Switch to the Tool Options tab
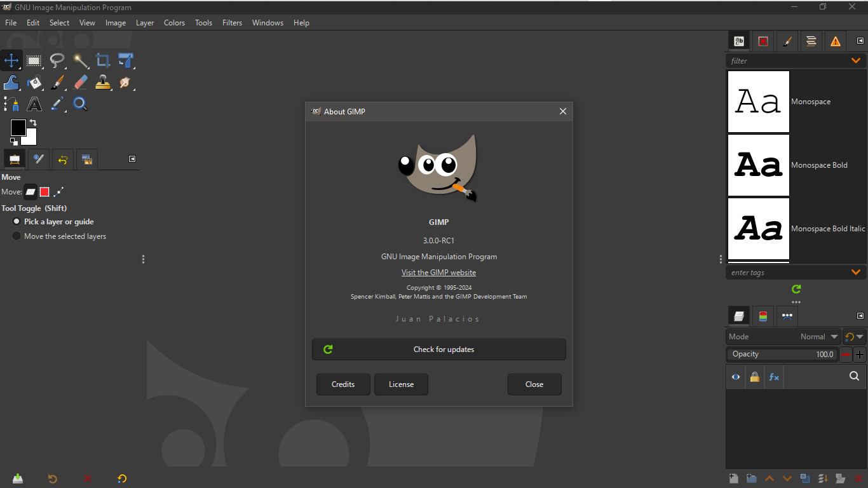Image resolution: width=868 pixels, height=488 pixels. pyautogui.click(x=15, y=159)
